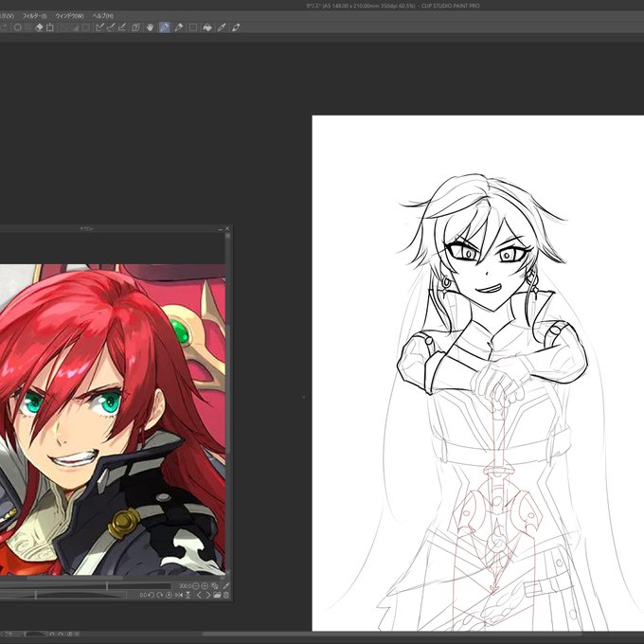Click the Sub View zoom slider
The width and height of the screenshot is (644, 644).
click(x=85, y=586)
